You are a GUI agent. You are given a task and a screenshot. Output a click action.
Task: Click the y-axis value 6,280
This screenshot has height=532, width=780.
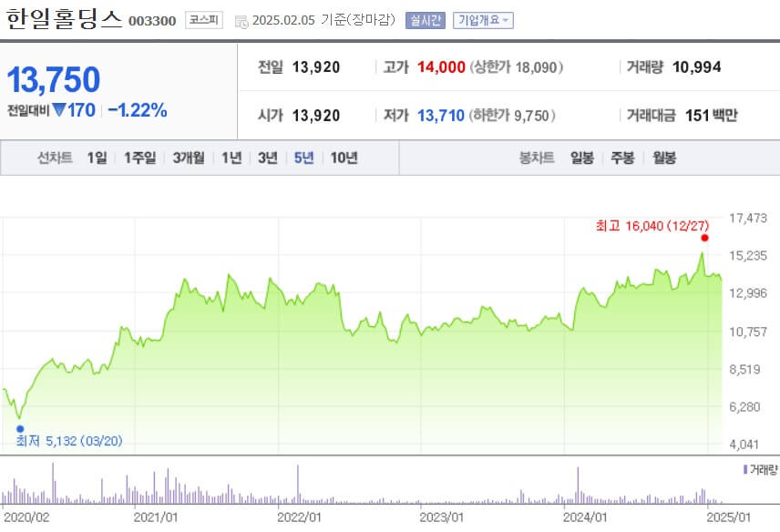744,407
